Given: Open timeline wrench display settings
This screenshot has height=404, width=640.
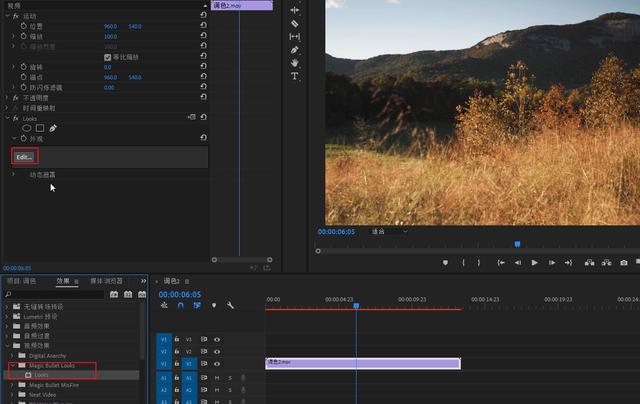Looking at the screenshot, I should [230, 305].
